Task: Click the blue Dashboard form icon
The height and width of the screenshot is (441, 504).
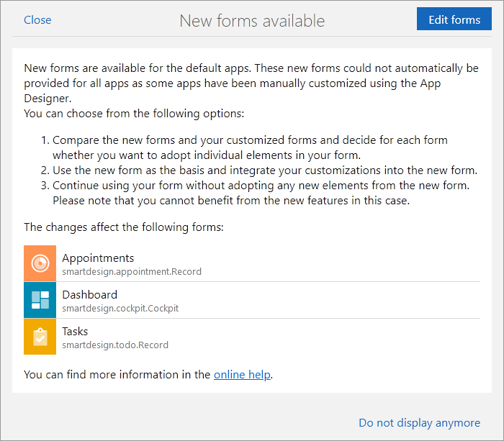Action: pos(40,300)
